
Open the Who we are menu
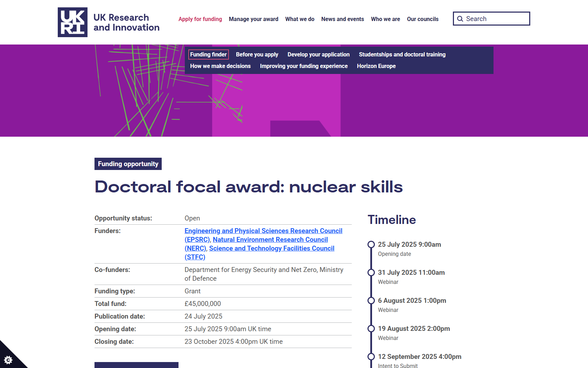click(x=385, y=19)
